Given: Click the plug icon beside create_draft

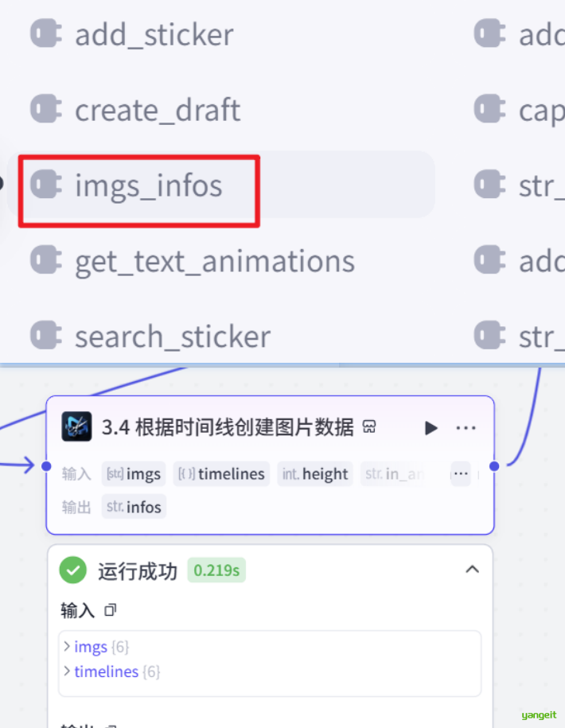Looking at the screenshot, I should tap(46, 110).
